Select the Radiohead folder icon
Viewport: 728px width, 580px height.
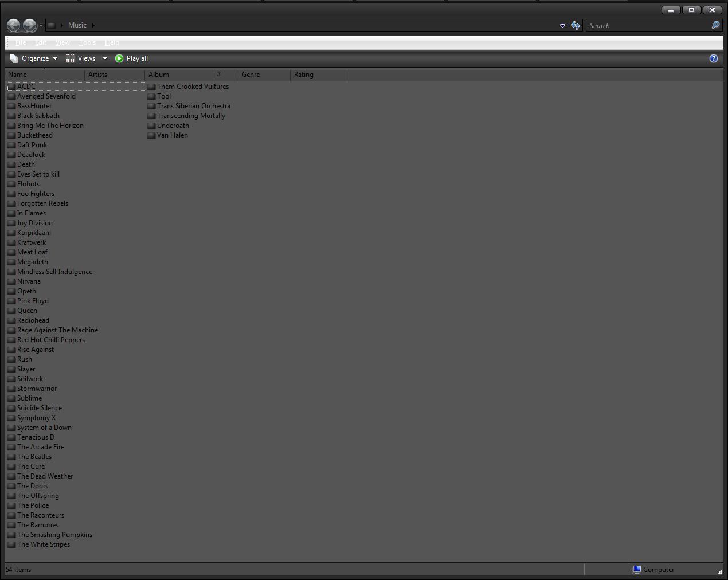pos(11,320)
